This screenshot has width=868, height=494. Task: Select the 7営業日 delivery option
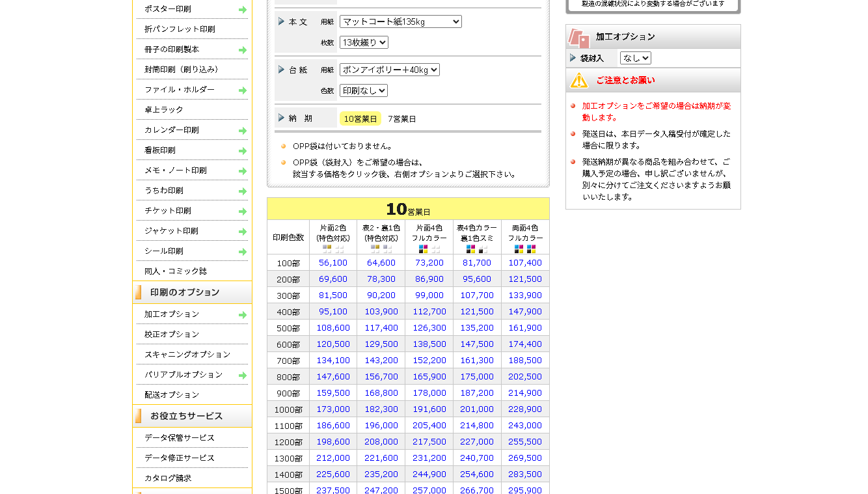[x=401, y=118]
